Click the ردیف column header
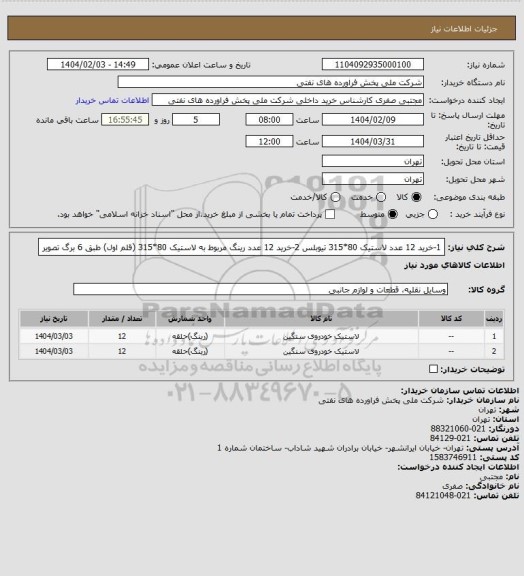Screen dimensions: 524x576 (x=494, y=319)
